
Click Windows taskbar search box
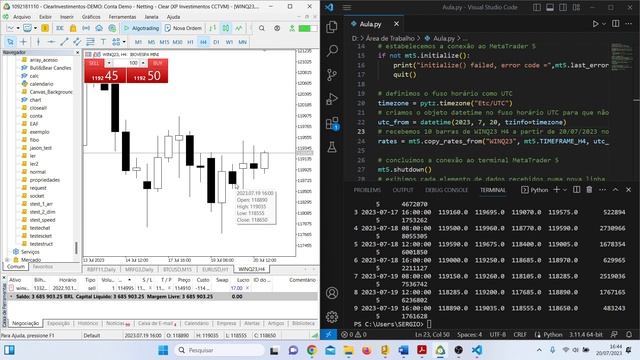click(220, 350)
